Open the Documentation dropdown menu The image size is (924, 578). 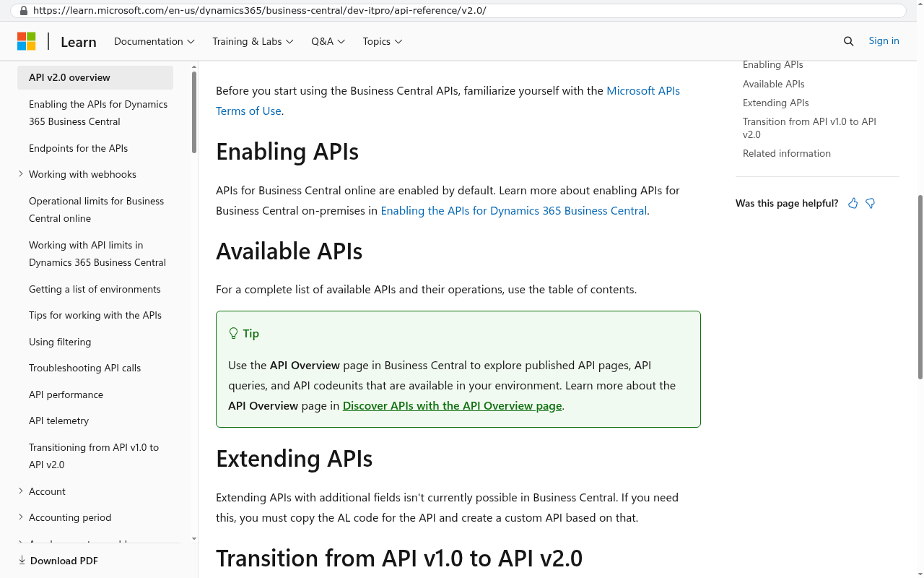(154, 41)
